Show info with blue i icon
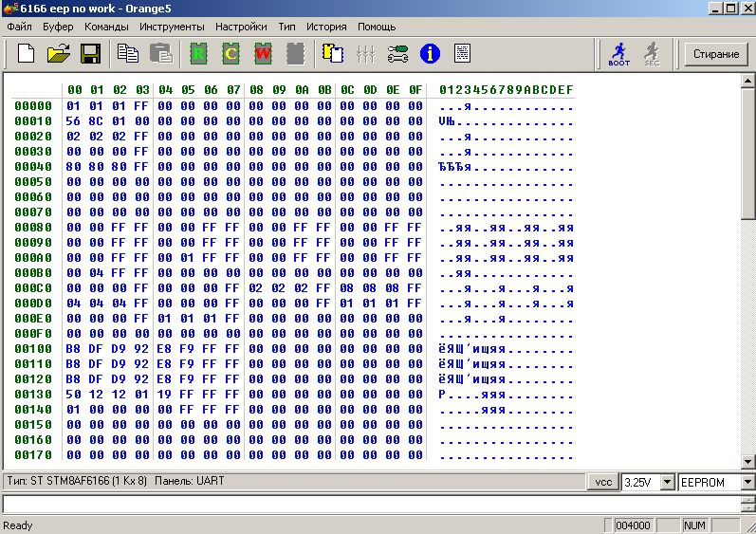 coord(430,53)
